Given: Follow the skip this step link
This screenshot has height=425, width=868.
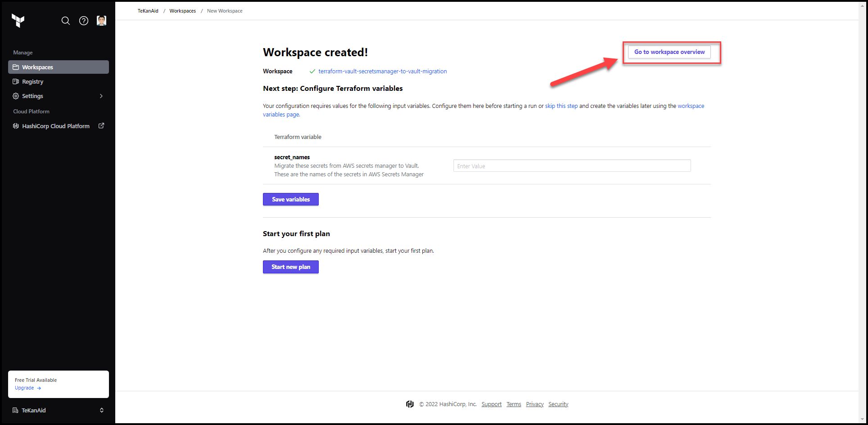Looking at the screenshot, I should (x=561, y=106).
